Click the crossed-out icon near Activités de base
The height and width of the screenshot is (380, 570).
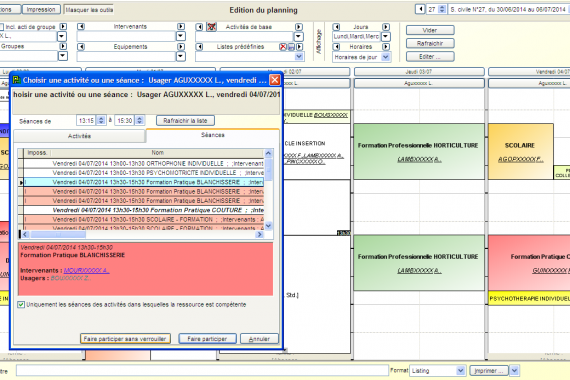coord(212,27)
